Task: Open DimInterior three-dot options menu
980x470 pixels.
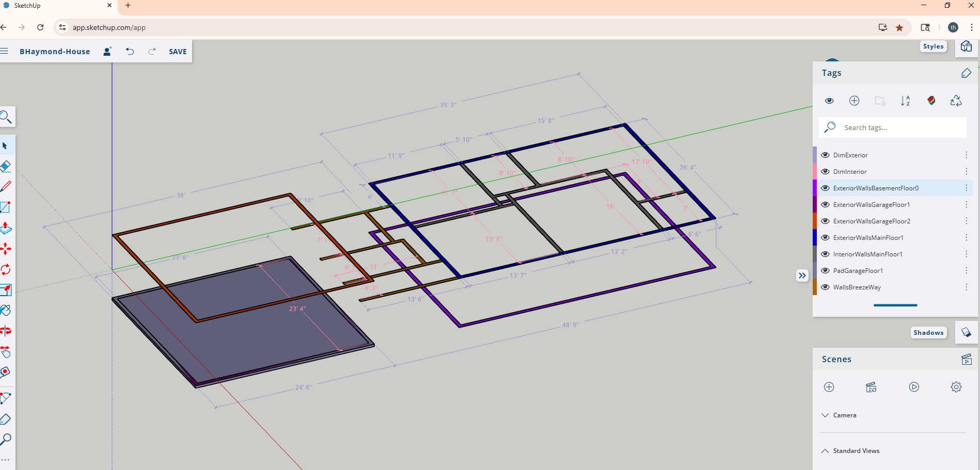Action: 966,171
